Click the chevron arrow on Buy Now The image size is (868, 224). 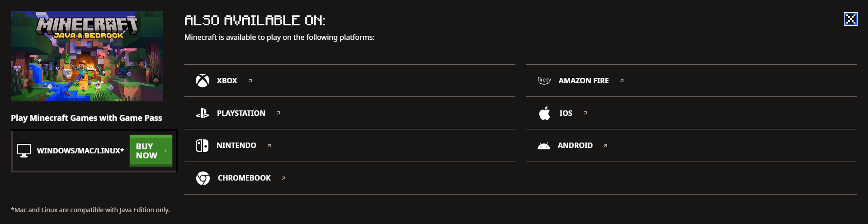pos(165,151)
